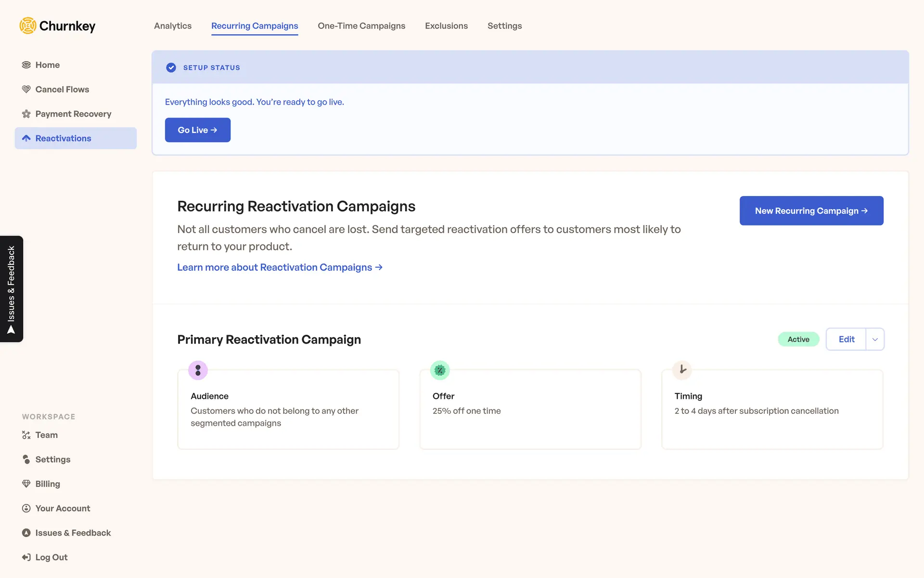
Task: Open sidebar Issues & Feedback item
Action: [x=73, y=533]
